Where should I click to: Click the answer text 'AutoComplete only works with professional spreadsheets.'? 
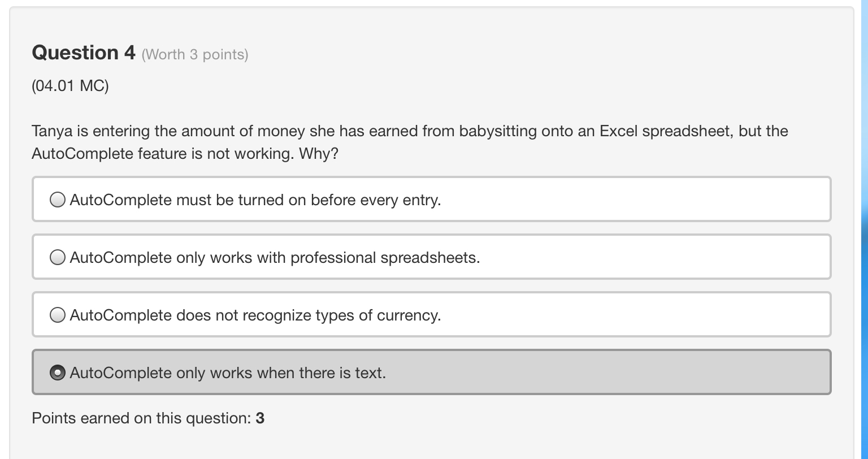tap(275, 258)
